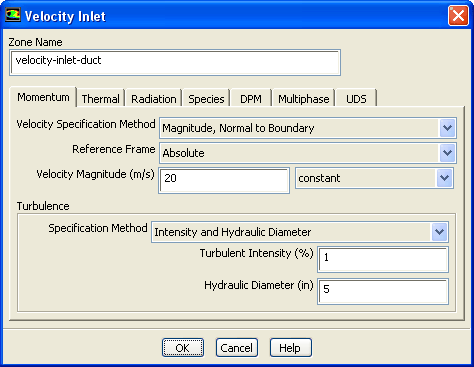Click the 'Velocity Specification Method' label
The height and width of the screenshot is (367, 474).
point(86,124)
